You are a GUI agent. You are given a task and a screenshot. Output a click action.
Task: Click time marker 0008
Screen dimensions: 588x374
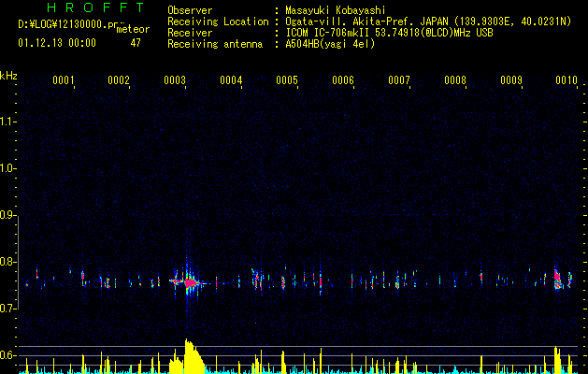455,80
